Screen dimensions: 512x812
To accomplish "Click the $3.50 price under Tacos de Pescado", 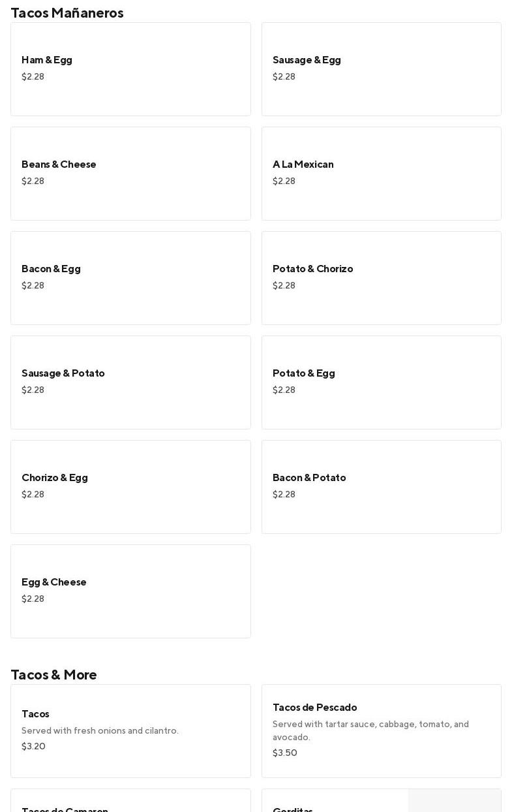I will [x=285, y=753].
